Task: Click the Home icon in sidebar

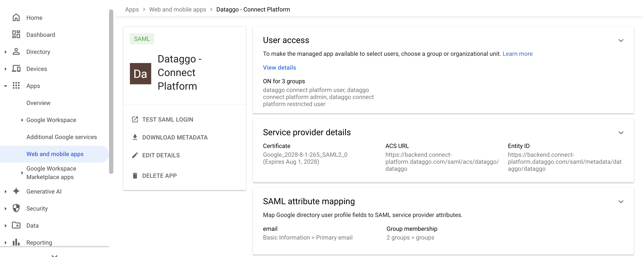Action: tap(16, 17)
